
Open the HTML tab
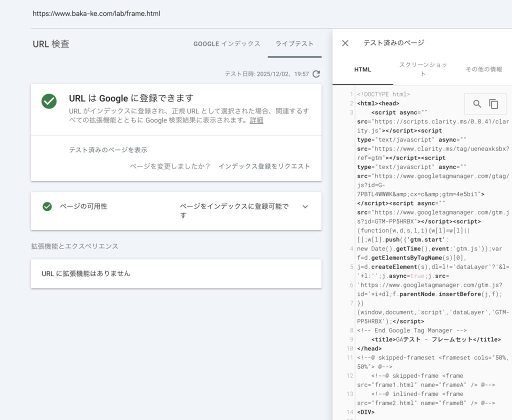[362, 69]
